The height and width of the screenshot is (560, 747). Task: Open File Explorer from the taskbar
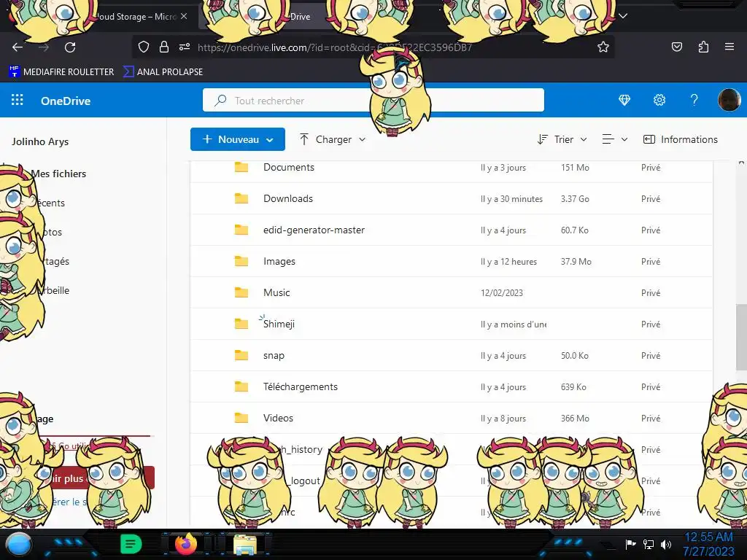point(245,545)
